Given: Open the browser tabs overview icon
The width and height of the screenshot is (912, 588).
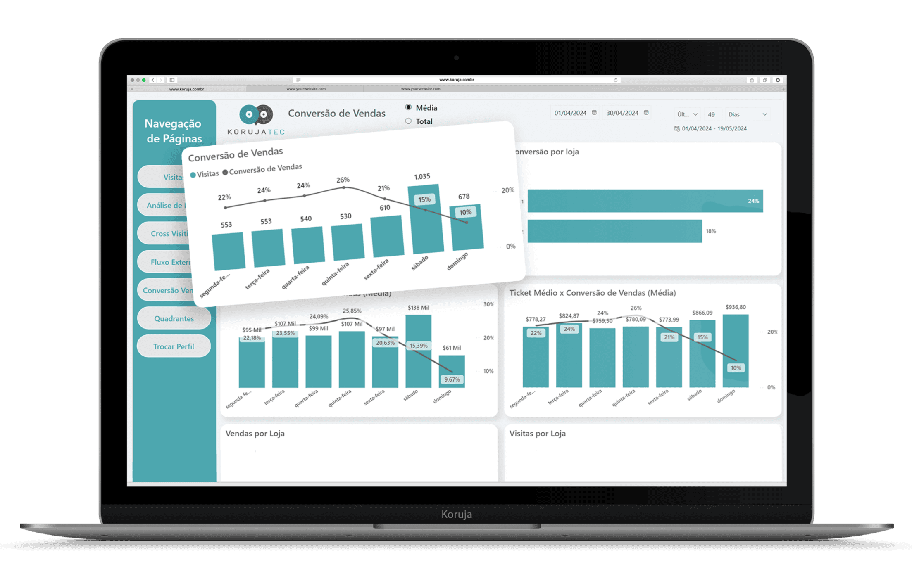Looking at the screenshot, I should pyautogui.click(x=765, y=80).
